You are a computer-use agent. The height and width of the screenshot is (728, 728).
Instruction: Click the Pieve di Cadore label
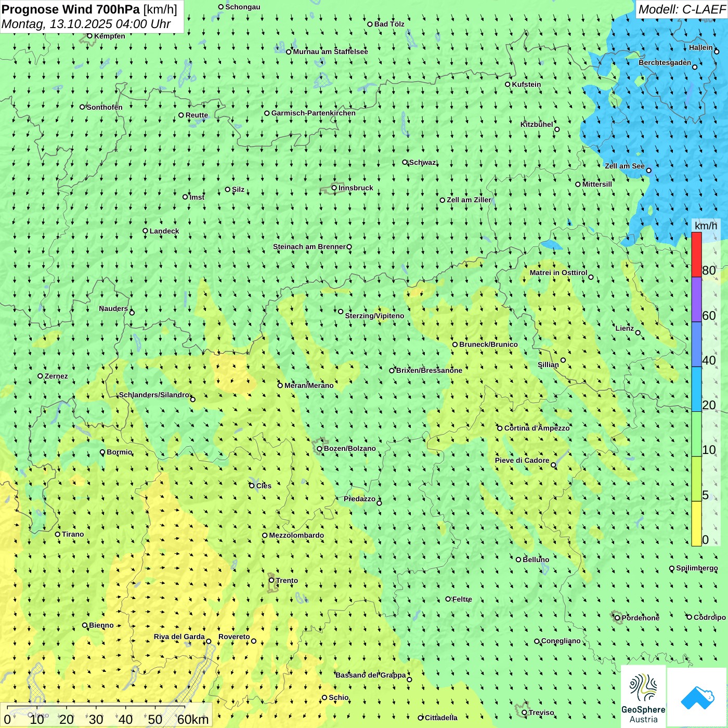[x=522, y=460]
